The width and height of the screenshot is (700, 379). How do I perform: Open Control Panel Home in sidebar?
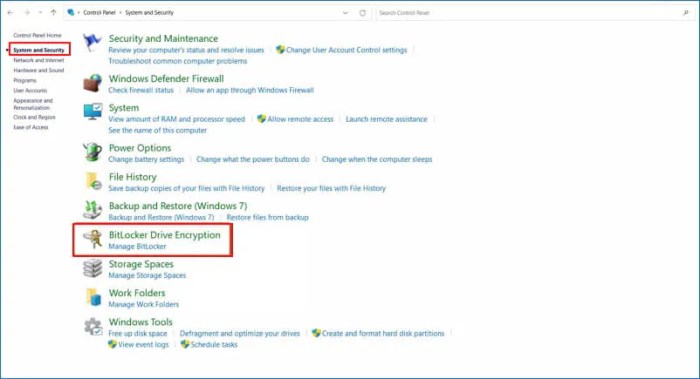click(x=37, y=35)
